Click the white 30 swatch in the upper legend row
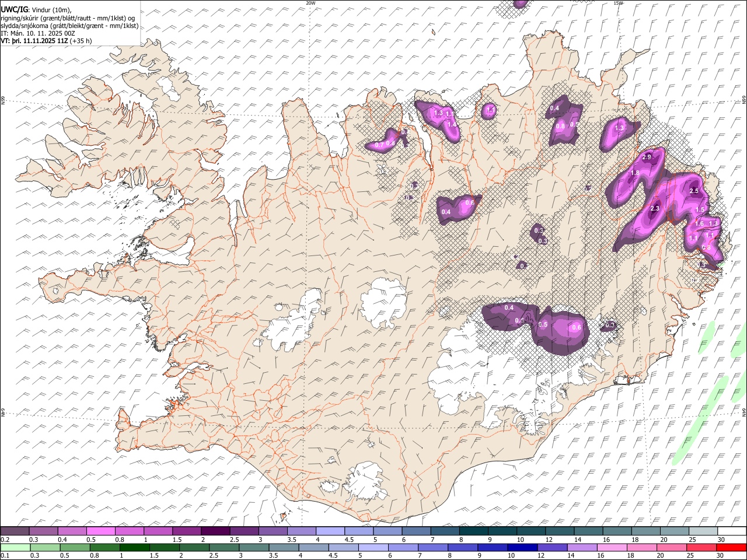The width and height of the screenshot is (747, 560). 731,531
